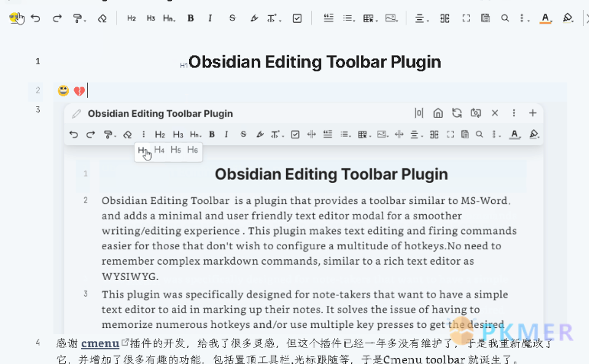Click the narrow-width bars icon in popover header
This screenshot has width=589, height=364.
[x=419, y=113]
